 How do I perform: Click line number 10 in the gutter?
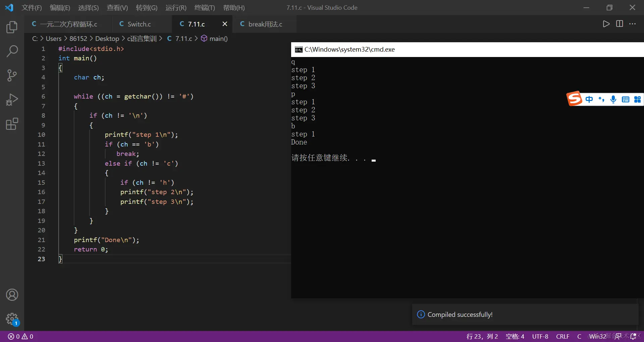click(x=41, y=134)
